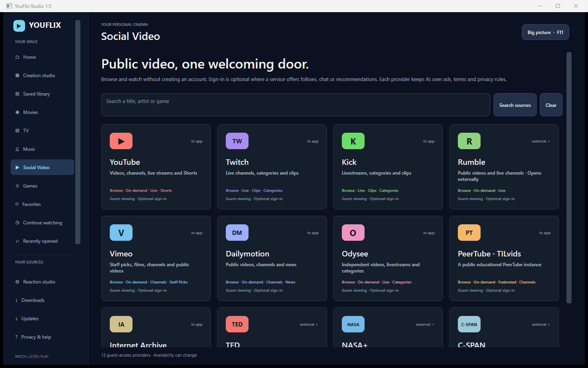Click the PeerTube PT icon
The image size is (588, 368).
tap(469, 233)
